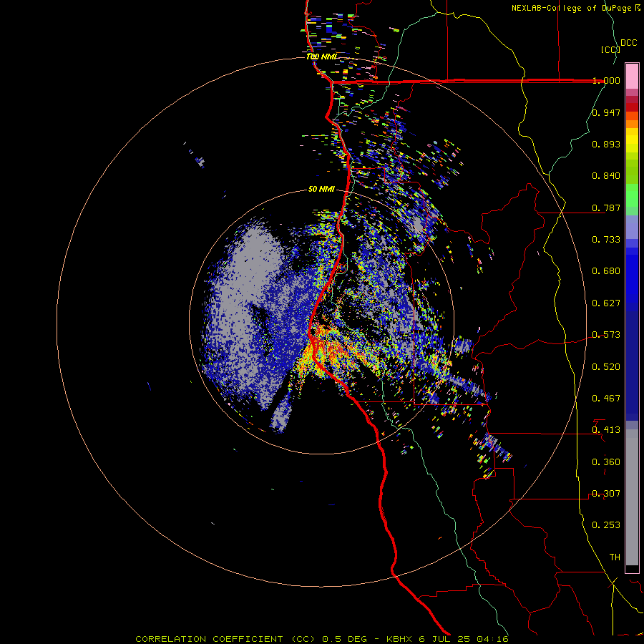This screenshot has height=644, width=644.
Task: Click the TH threshold label
Action: [615, 557]
